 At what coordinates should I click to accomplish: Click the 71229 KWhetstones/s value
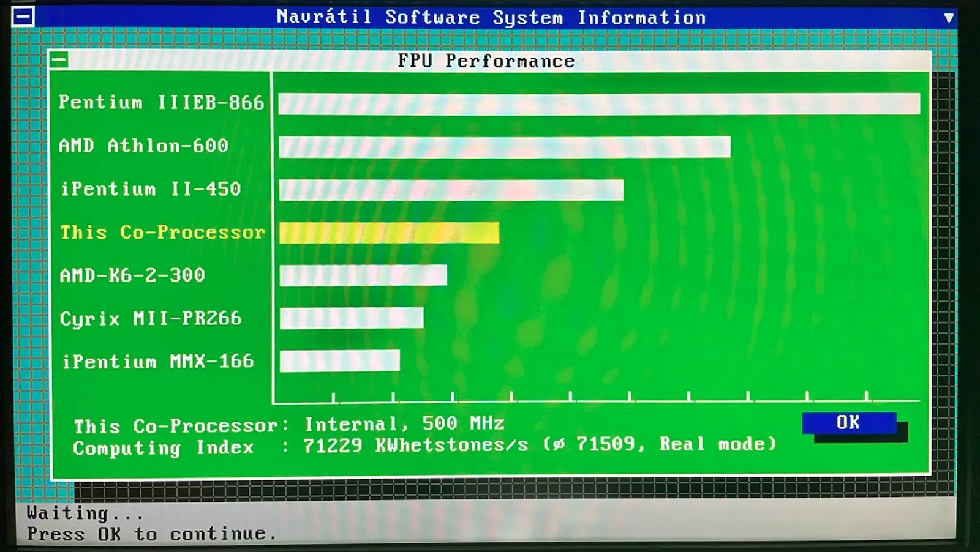(416, 445)
